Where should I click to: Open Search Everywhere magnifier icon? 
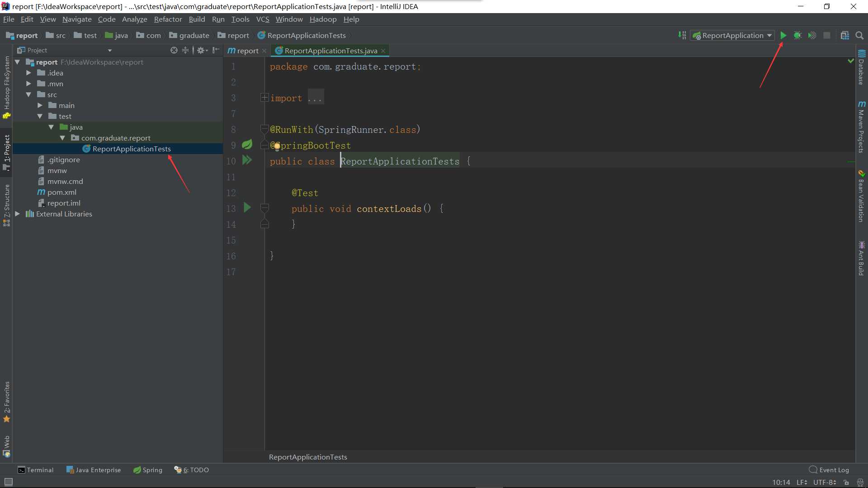859,35
